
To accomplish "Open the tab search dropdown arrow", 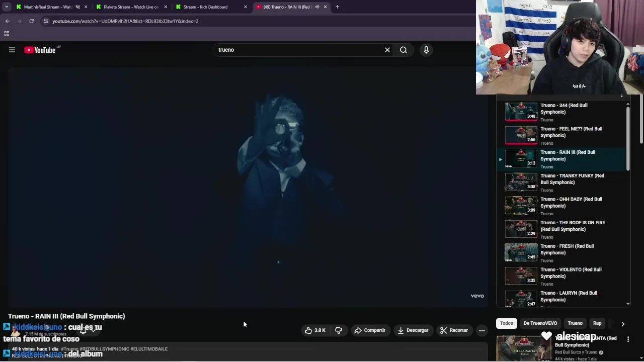I will [7, 7].
